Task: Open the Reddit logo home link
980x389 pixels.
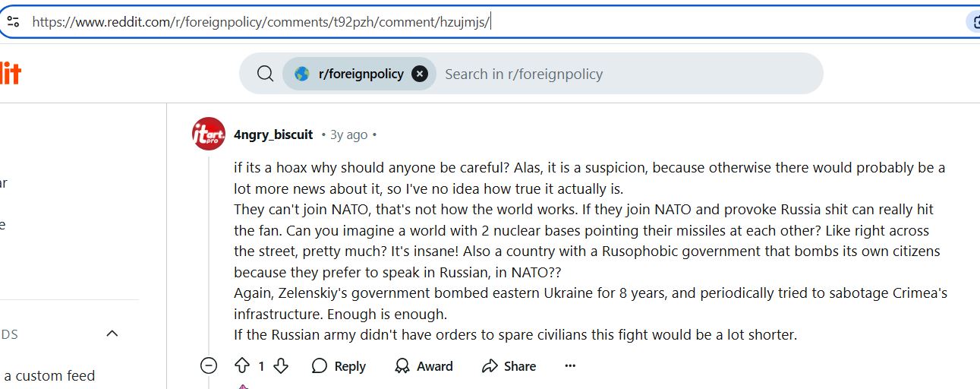Action: [10, 74]
